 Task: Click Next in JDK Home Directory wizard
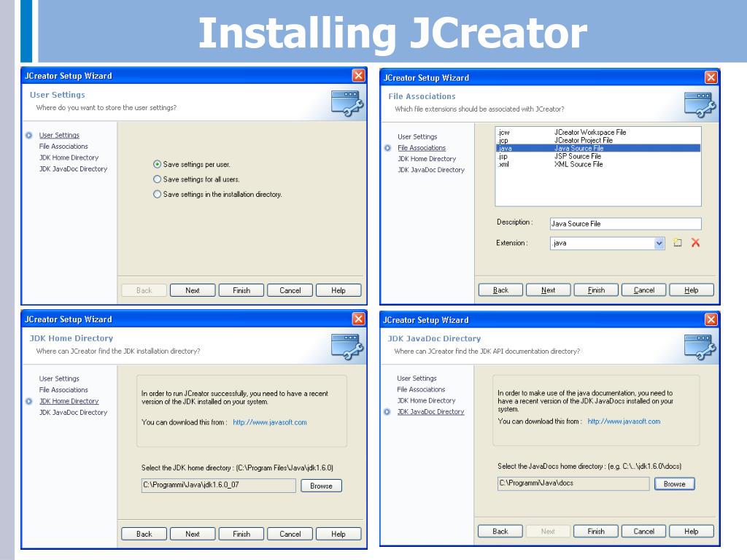[x=193, y=534]
